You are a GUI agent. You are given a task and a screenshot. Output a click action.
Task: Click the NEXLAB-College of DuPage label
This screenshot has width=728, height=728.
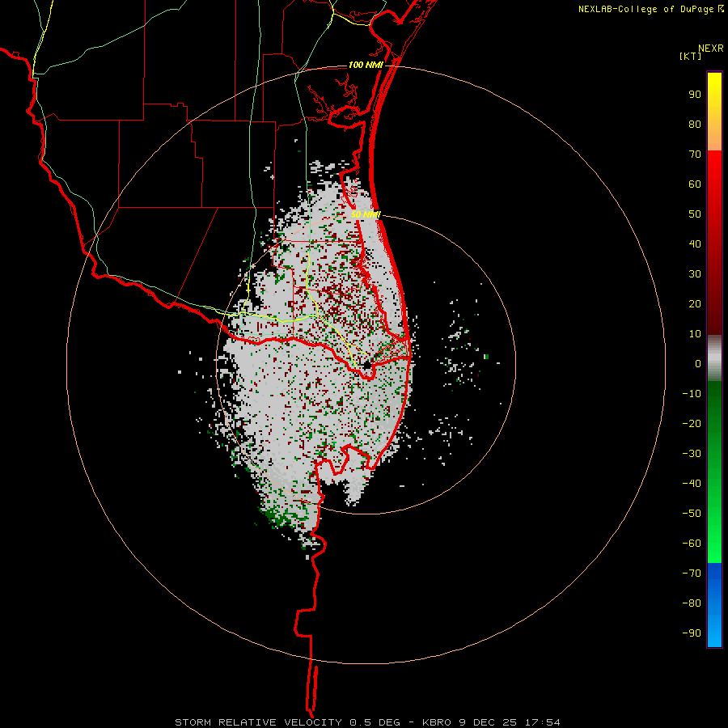tap(650, 9)
